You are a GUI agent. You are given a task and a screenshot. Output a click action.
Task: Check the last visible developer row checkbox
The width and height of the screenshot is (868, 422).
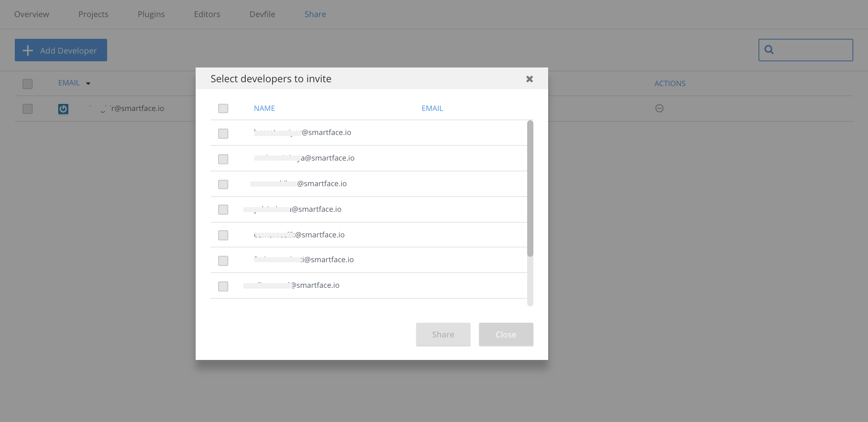point(223,287)
